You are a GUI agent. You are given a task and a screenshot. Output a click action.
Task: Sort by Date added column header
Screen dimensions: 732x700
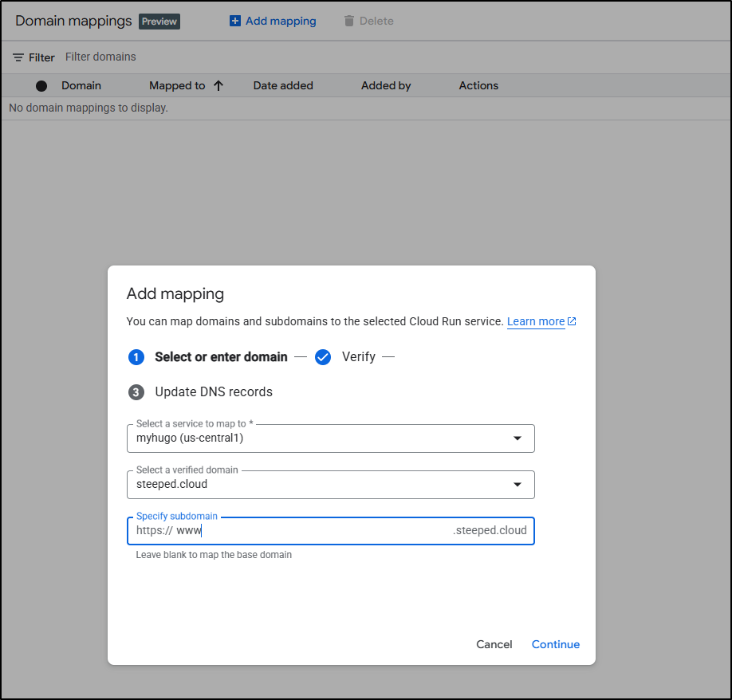[x=283, y=85]
